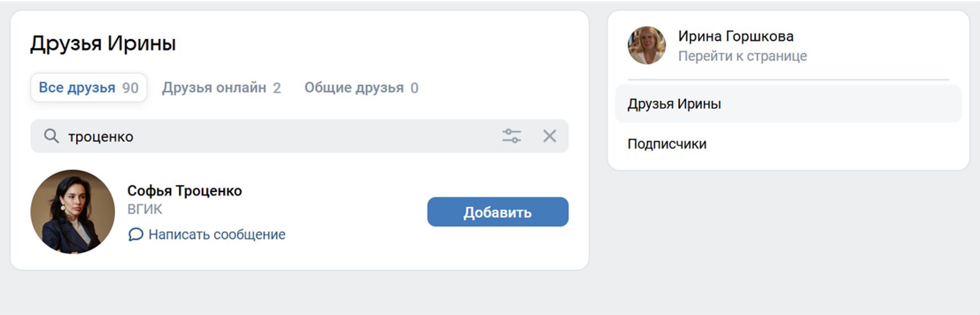Show the Друзья онлайн tab
Viewport: 980px width, 315px height.
[x=214, y=88]
